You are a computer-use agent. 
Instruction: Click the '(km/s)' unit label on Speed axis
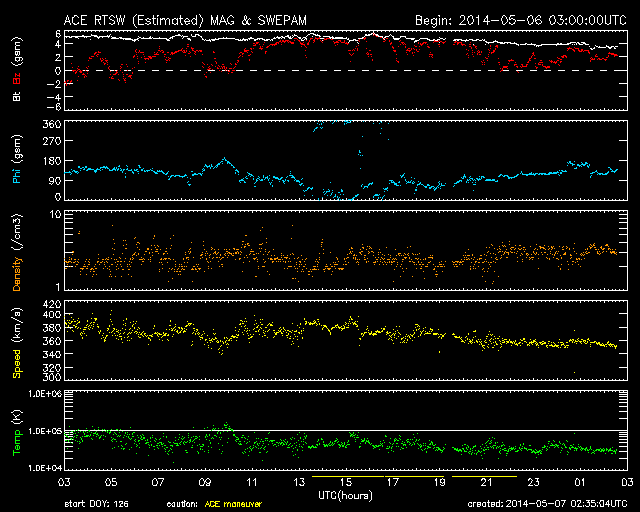17,325
